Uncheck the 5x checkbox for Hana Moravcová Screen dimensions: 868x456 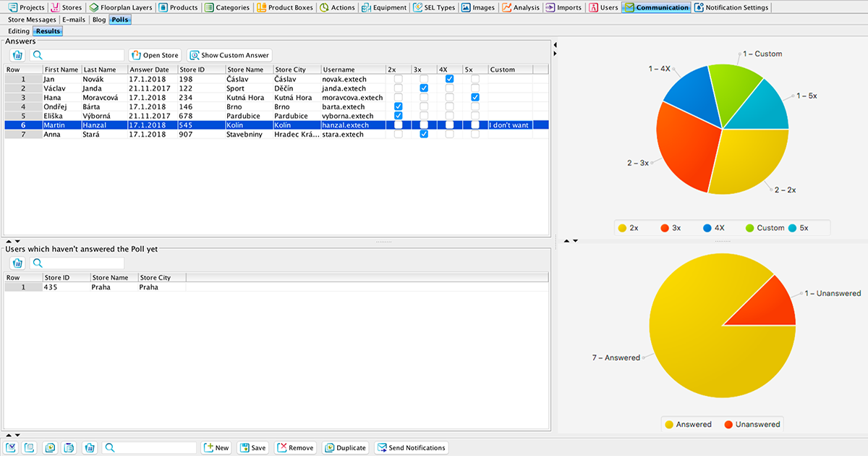tap(475, 97)
